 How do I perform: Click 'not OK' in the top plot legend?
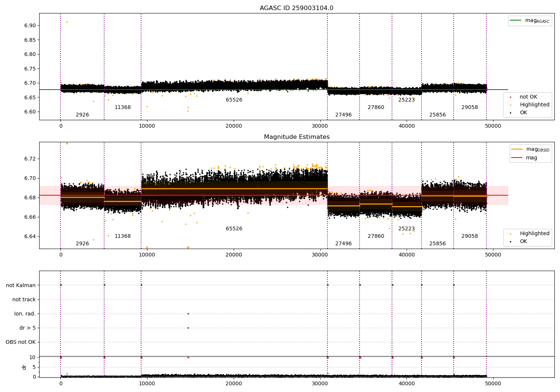coord(528,97)
